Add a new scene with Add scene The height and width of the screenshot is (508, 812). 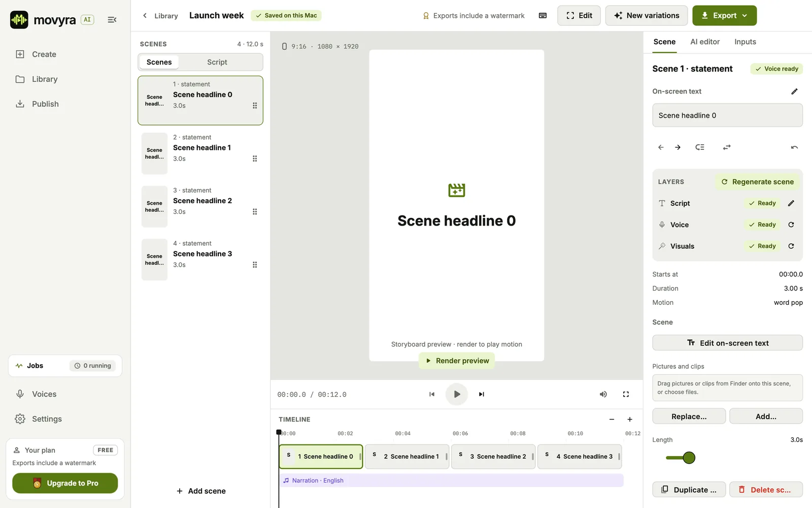(201, 491)
